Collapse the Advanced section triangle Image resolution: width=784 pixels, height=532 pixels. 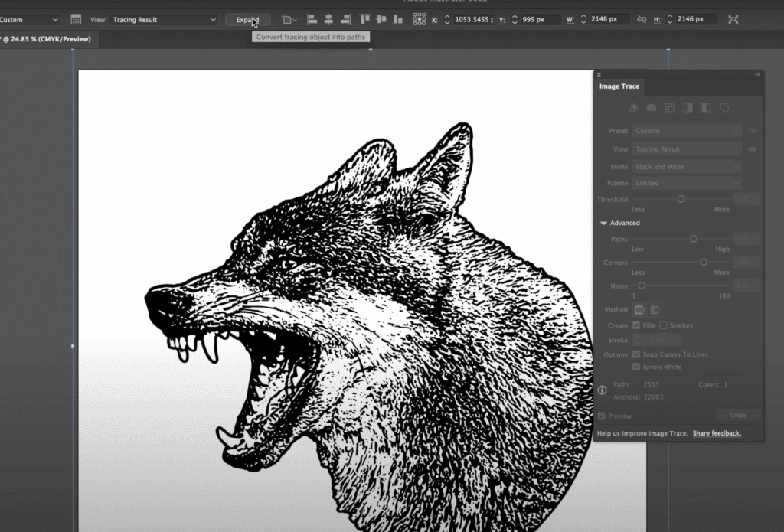603,223
